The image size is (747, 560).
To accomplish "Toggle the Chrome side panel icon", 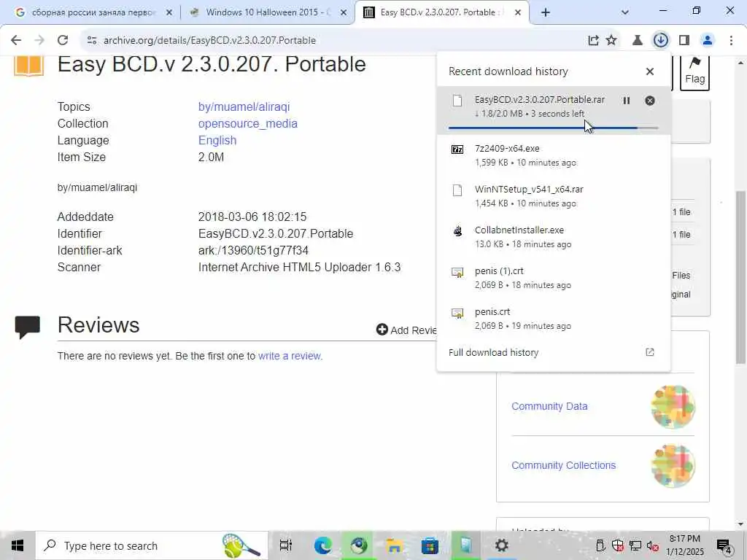I will point(684,41).
